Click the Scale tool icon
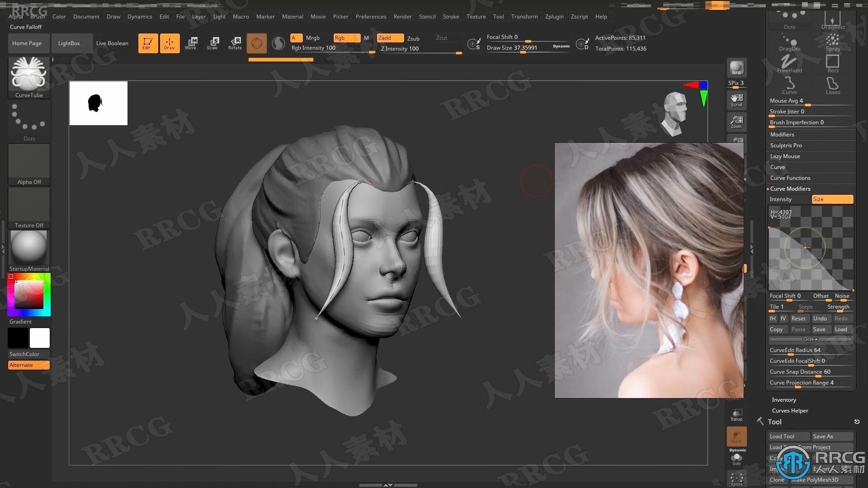868x488 pixels. pyautogui.click(x=213, y=42)
